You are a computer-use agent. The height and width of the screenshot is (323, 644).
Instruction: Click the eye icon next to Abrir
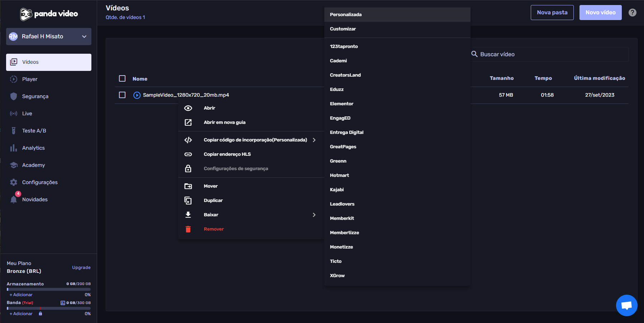coord(188,108)
